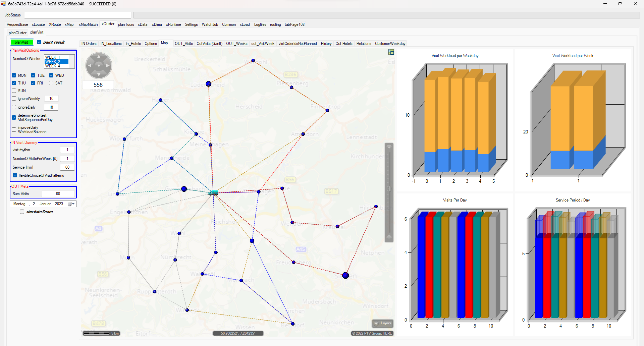
Task: Click the green overview map icon
Action: 391,52
